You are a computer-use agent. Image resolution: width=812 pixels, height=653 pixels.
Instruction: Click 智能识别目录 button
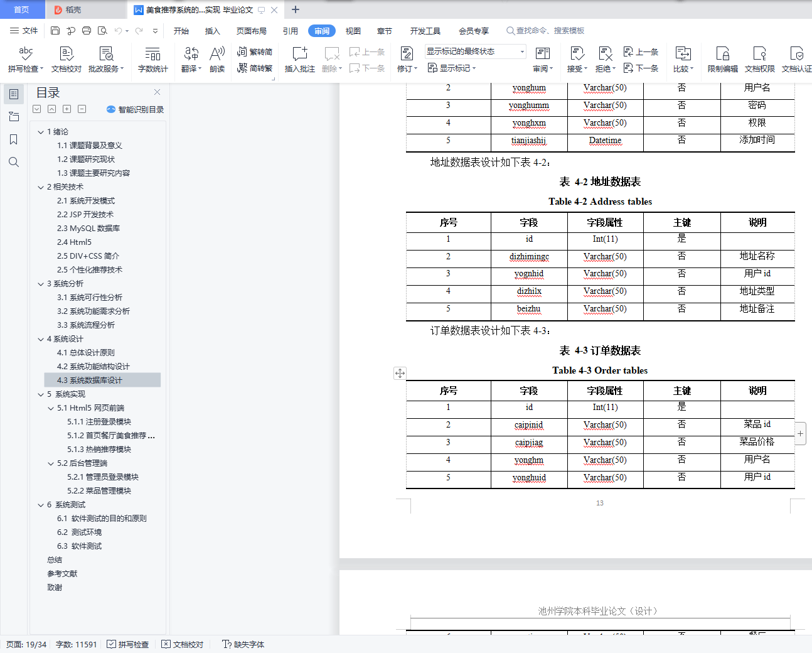(135, 109)
